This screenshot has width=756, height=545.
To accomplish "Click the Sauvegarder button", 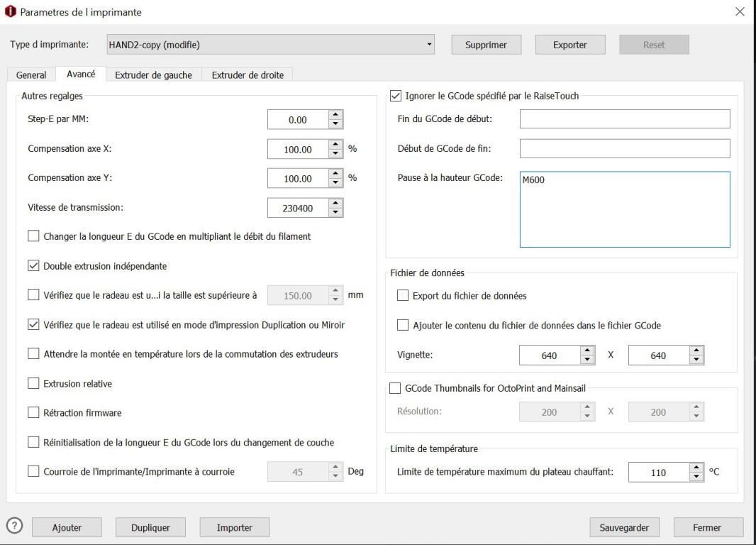I will 624,527.
